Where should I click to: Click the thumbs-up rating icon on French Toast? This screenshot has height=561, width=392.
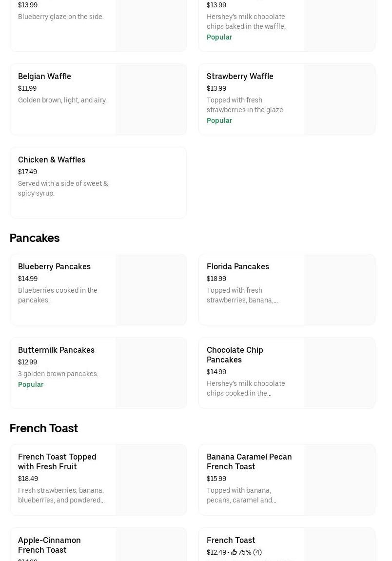[x=234, y=552]
